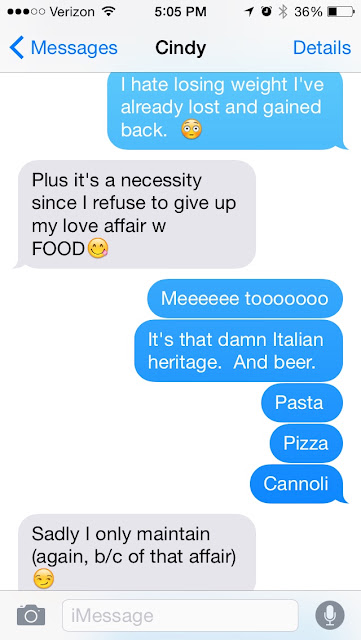361x640 pixels.
Task: Select the Pizza message bubble
Action: [x=306, y=443]
